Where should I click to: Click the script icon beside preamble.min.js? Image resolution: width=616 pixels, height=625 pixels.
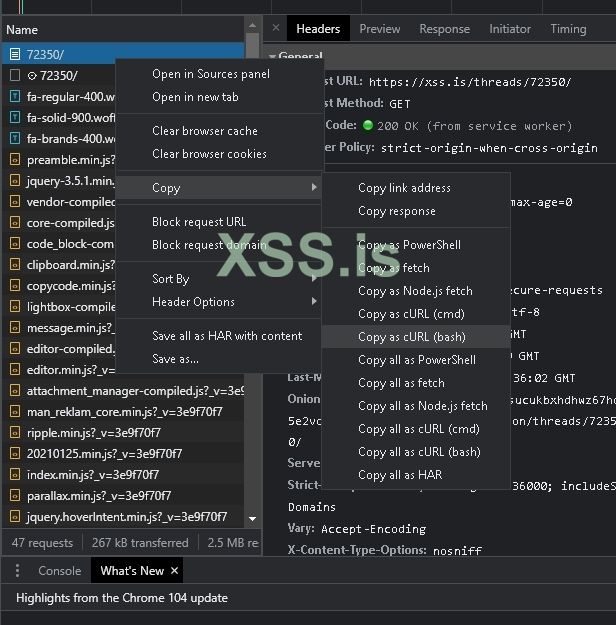15,160
